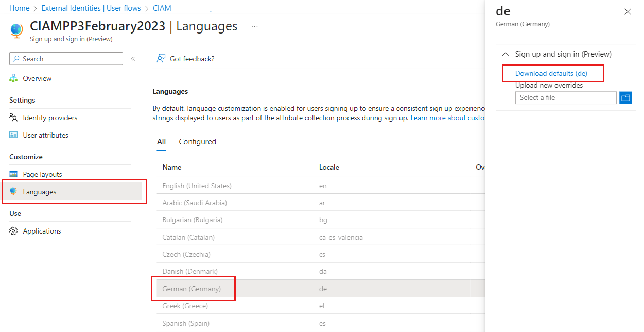Viewport: 644px width, 332px height.
Task: Open Overview in the sidebar
Action: (37, 78)
